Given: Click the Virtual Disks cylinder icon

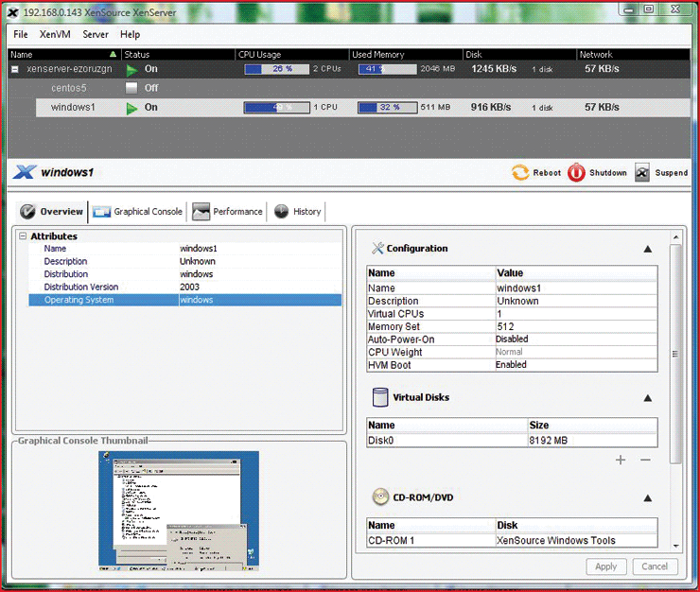Looking at the screenshot, I should (380, 397).
